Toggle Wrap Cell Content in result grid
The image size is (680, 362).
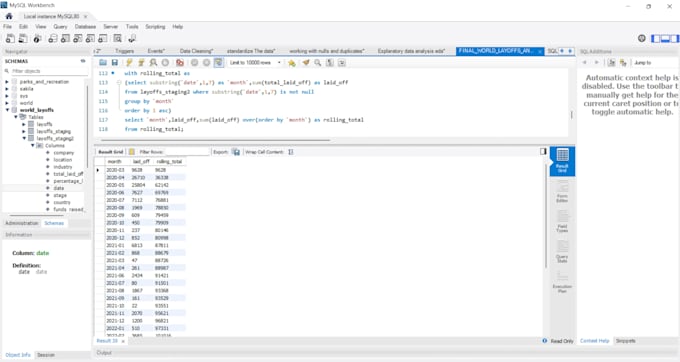click(x=291, y=152)
